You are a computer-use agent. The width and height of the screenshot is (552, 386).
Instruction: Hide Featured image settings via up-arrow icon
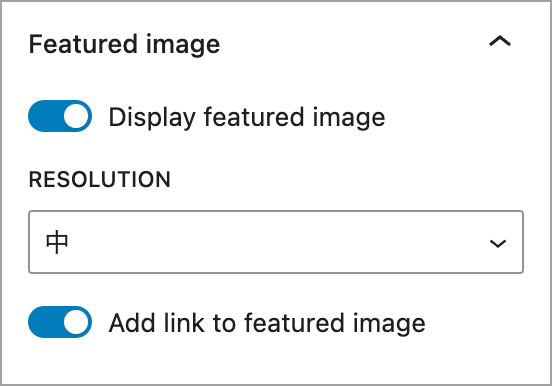500,42
